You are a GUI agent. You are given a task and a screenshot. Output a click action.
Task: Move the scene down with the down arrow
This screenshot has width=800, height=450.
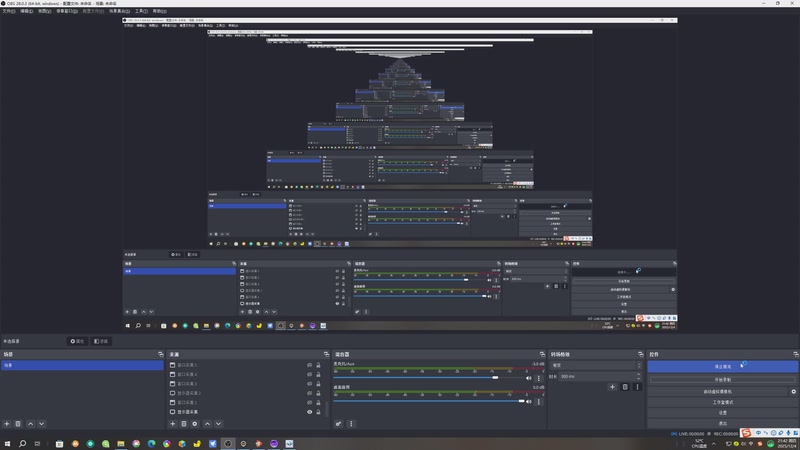coord(41,423)
